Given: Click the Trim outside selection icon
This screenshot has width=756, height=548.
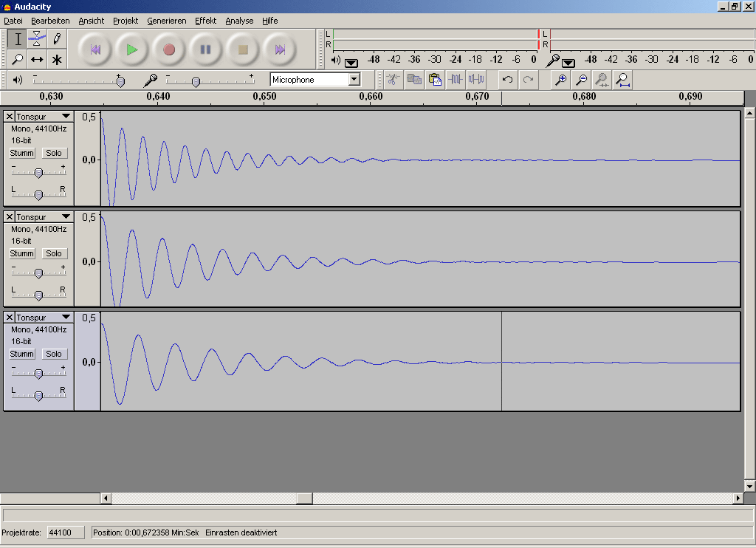Looking at the screenshot, I should click(456, 80).
